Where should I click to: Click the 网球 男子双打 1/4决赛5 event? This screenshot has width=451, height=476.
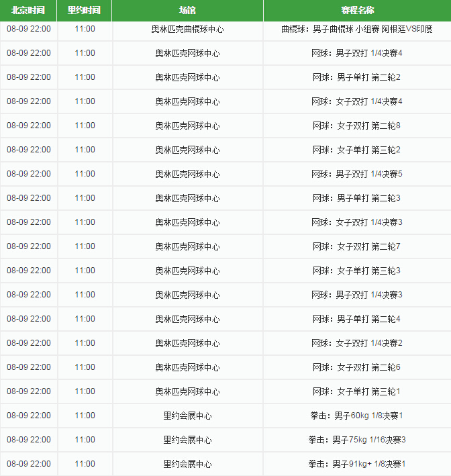point(357,174)
